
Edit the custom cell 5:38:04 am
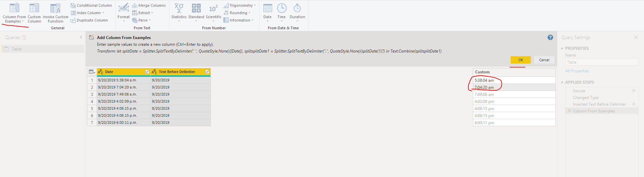click(514, 80)
